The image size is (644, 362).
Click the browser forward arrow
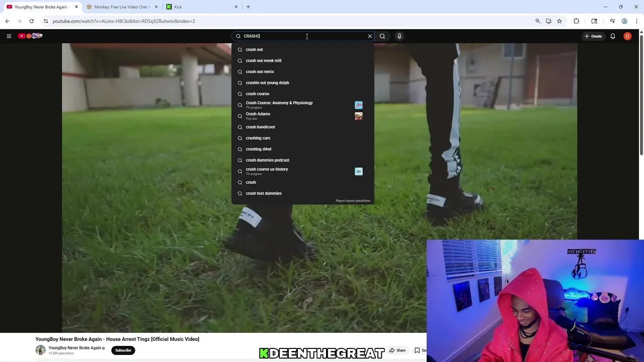point(19,21)
